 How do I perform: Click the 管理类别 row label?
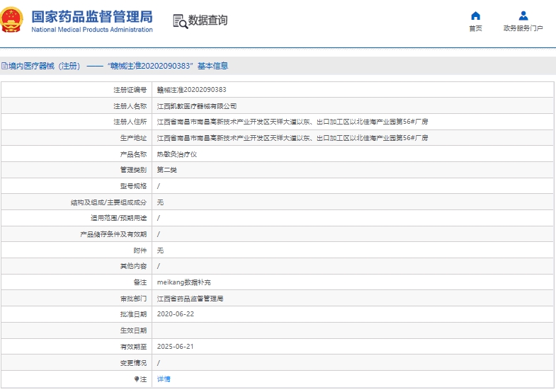click(x=133, y=170)
